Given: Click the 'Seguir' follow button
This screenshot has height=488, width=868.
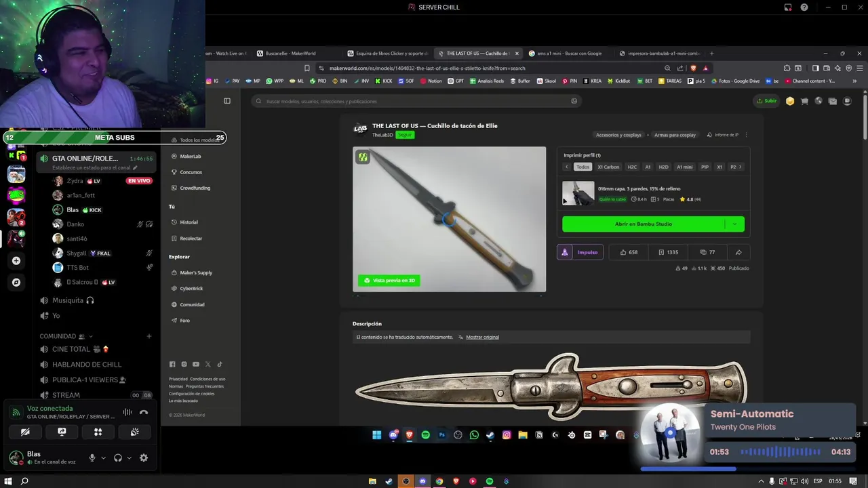Looking at the screenshot, I should tap(405, 135).
